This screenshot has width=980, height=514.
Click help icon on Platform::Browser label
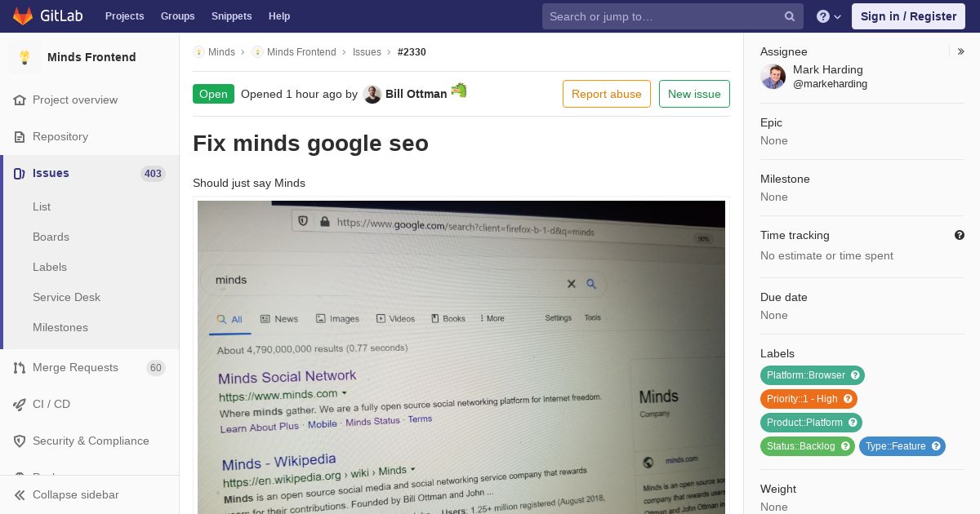pyautogui.click(x=855, y=375)
